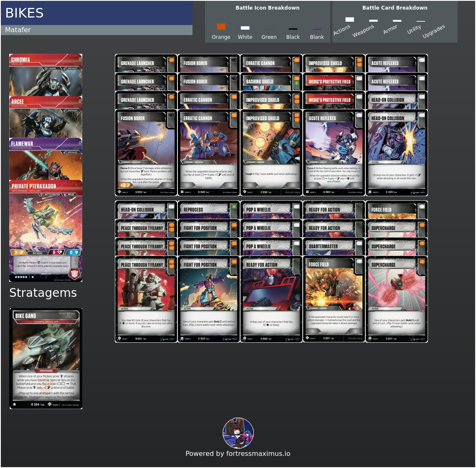Click the author name 'Matafer'
Viewport: 476px width, 468px height.
click(18, 30)
